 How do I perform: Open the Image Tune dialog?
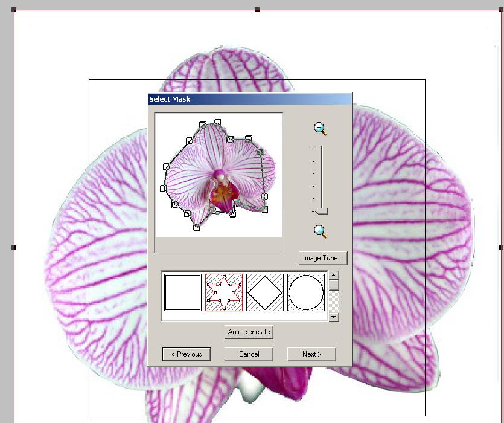pos(323,258)
